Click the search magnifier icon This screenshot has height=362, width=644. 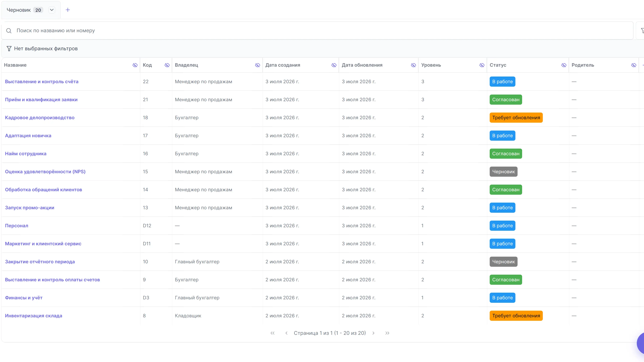pos(9,31)
